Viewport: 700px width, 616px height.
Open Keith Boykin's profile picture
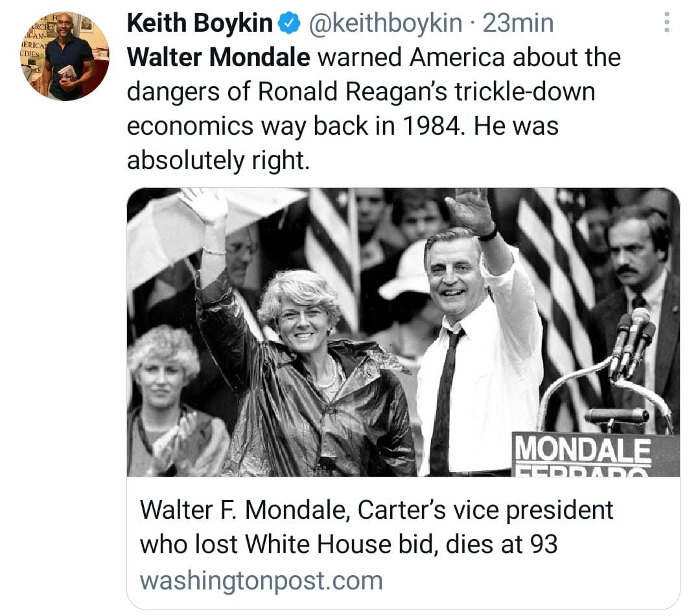coord(65,56)
